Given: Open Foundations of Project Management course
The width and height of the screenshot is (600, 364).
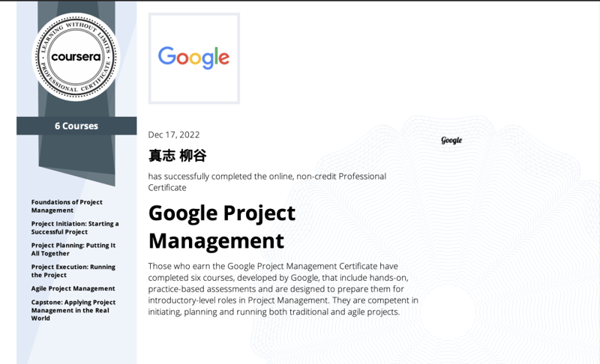Looking at the screenshot, I should tap(67, 206).
